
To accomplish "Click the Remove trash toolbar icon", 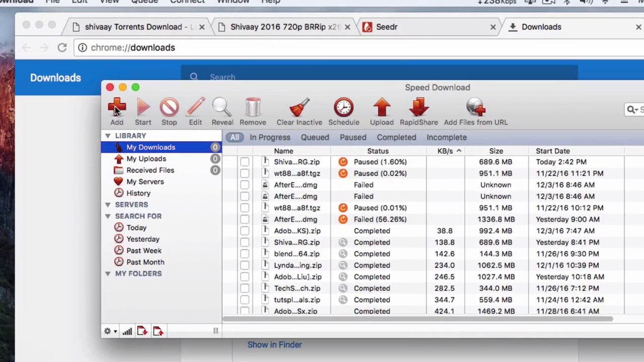I will [x=253, y=107].
